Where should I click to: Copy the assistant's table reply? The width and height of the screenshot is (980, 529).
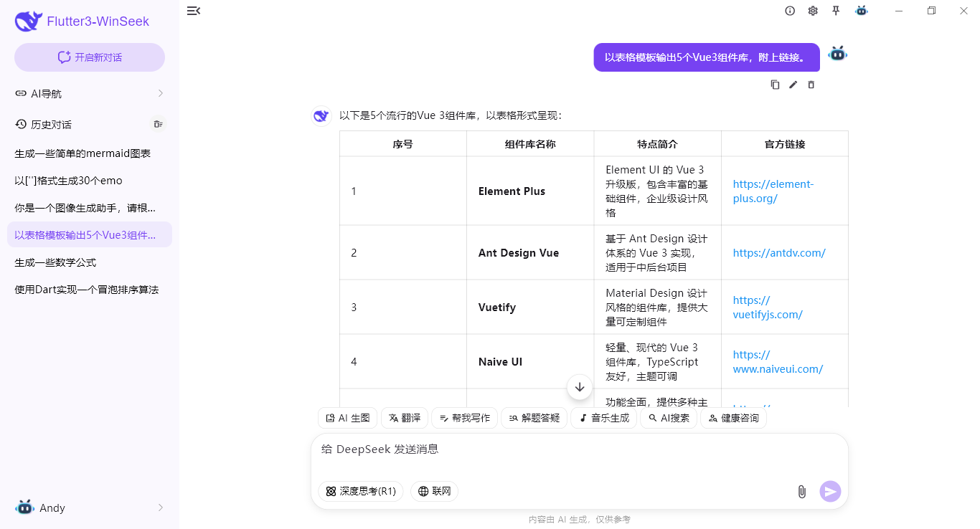tap(775, 84)
